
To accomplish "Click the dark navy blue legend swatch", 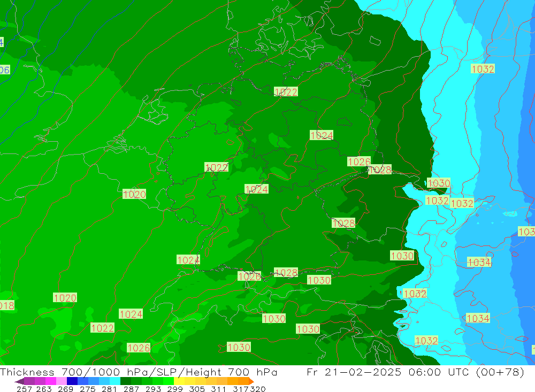I will [72, 381].
